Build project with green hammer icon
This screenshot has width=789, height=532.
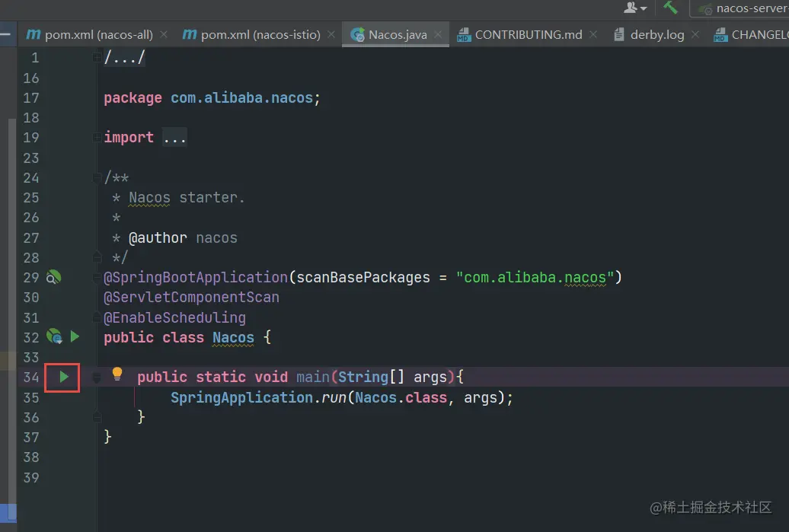[x=669, y=8]
